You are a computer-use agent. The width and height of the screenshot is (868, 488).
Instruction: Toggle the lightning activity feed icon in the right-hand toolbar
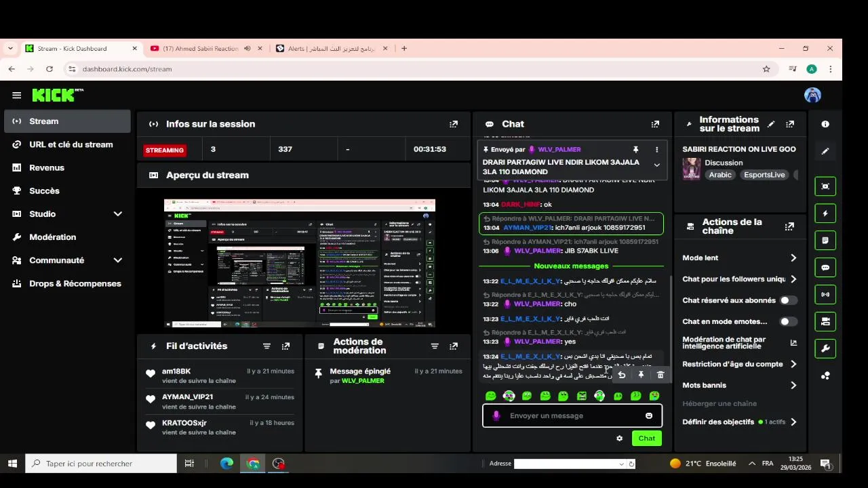click(825, 213)
